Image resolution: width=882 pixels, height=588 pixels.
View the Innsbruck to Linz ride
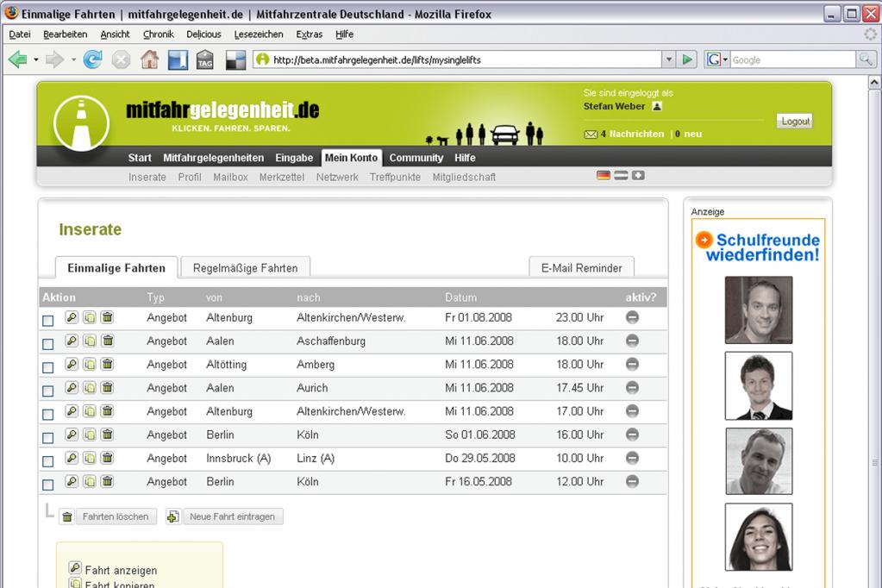72,458
